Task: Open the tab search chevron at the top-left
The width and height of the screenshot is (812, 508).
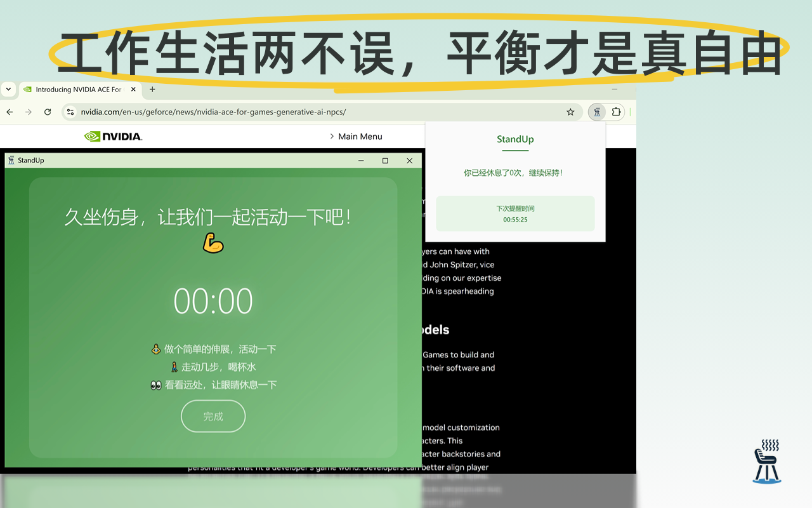Action: tap(8, 90)
